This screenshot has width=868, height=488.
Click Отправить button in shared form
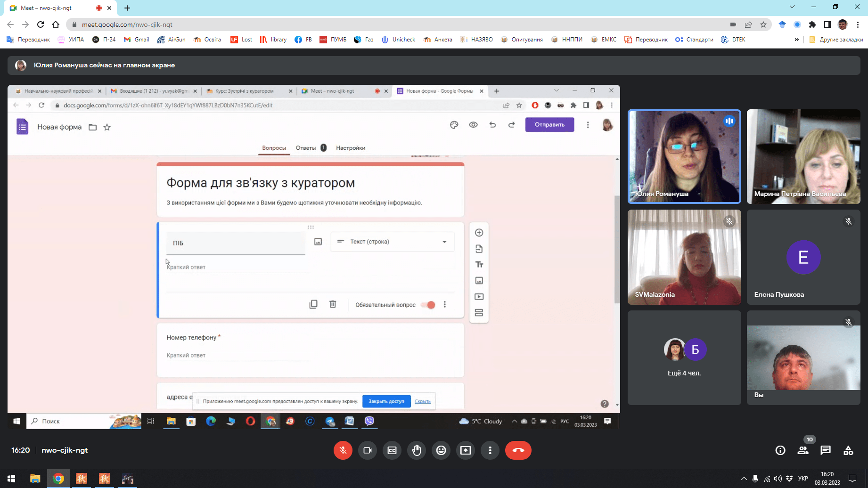(549, 125)
